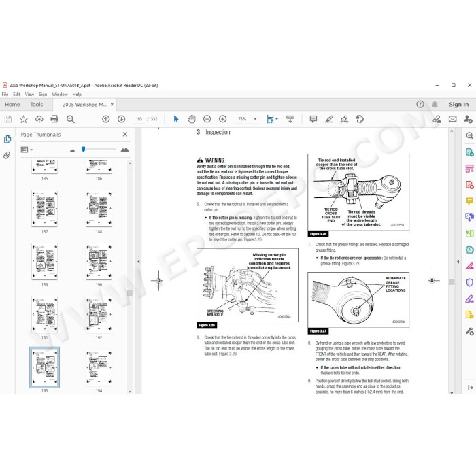Open Page Thumbnails pane icon in left rail
The width and height of the screenshot is (476, 476).
click(7, 139)
